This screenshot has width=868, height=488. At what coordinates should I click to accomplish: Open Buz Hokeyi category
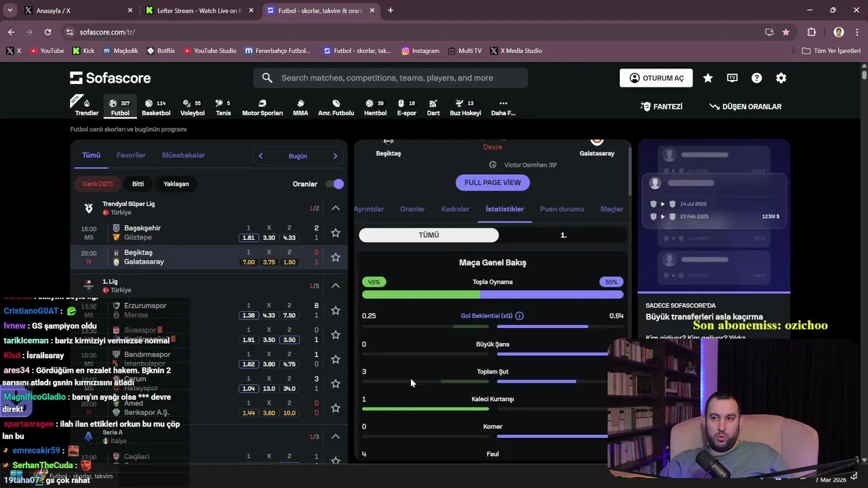[x=465, y=107]
